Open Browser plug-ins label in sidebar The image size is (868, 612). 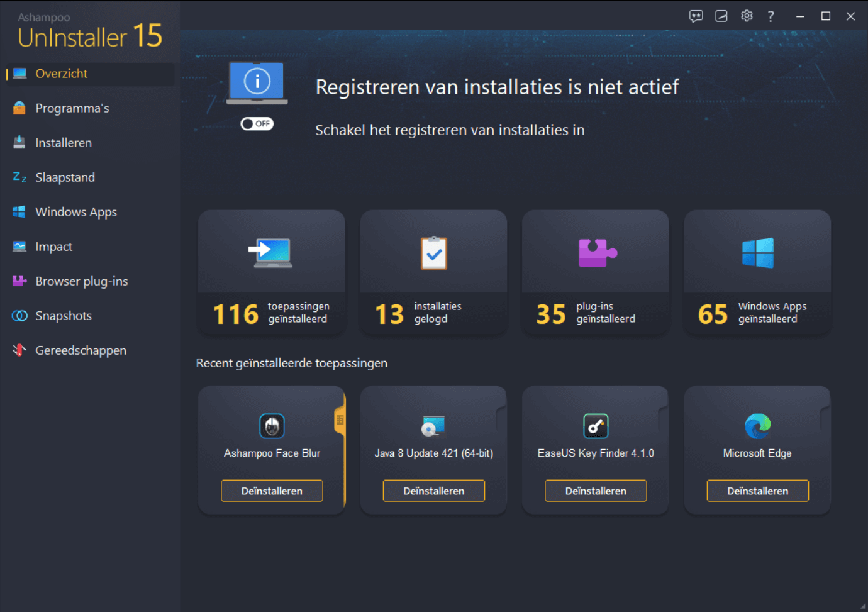(x=82, y=281)
